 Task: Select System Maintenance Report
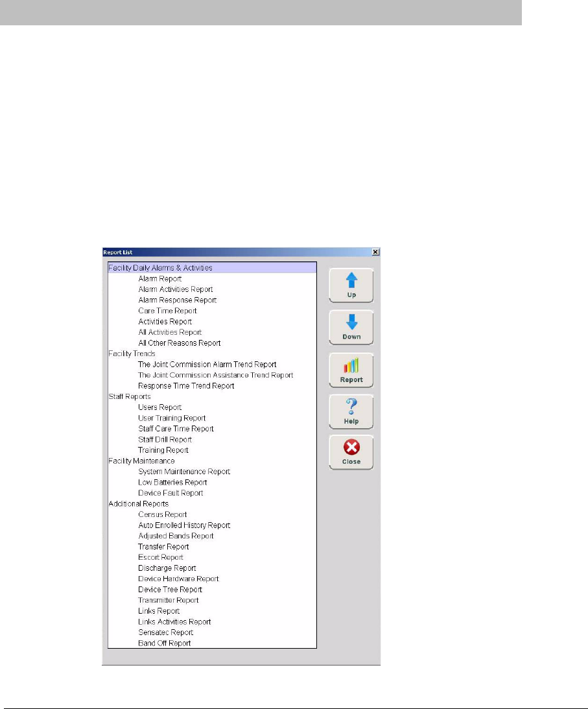184,472
